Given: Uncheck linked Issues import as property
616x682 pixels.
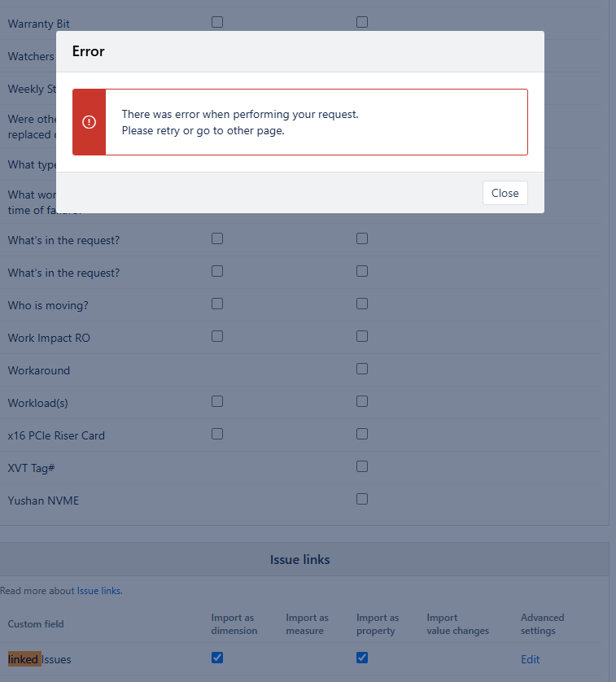Looking at the screenshot, I should [362, 658].
